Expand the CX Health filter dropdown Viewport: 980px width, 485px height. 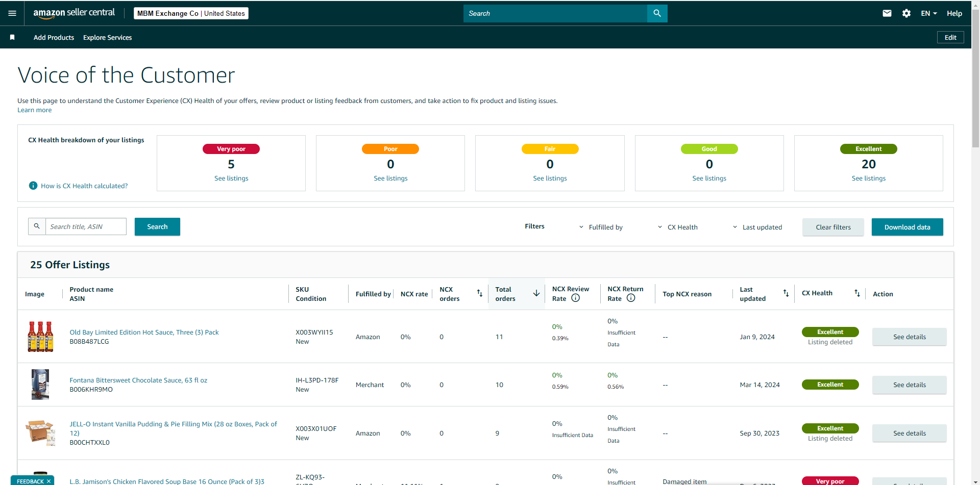click(x=677, y=227)
